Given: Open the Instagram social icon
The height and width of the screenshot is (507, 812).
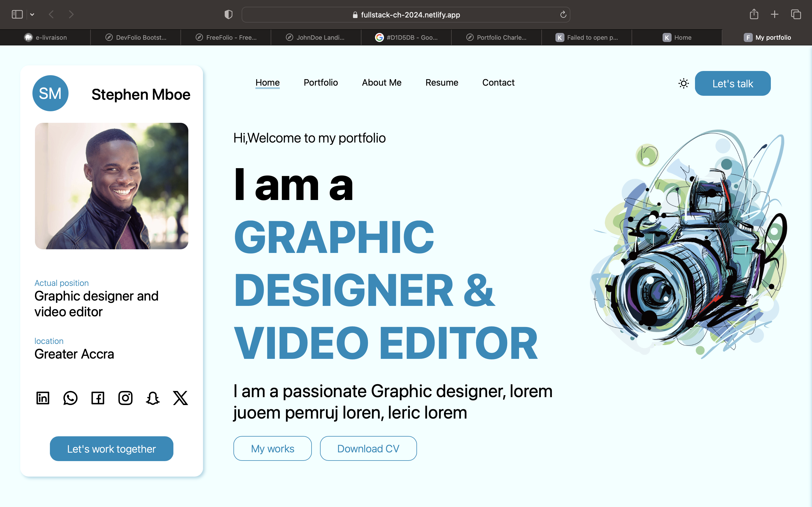Looking at the screenshot, I should [x=125, y=398].
